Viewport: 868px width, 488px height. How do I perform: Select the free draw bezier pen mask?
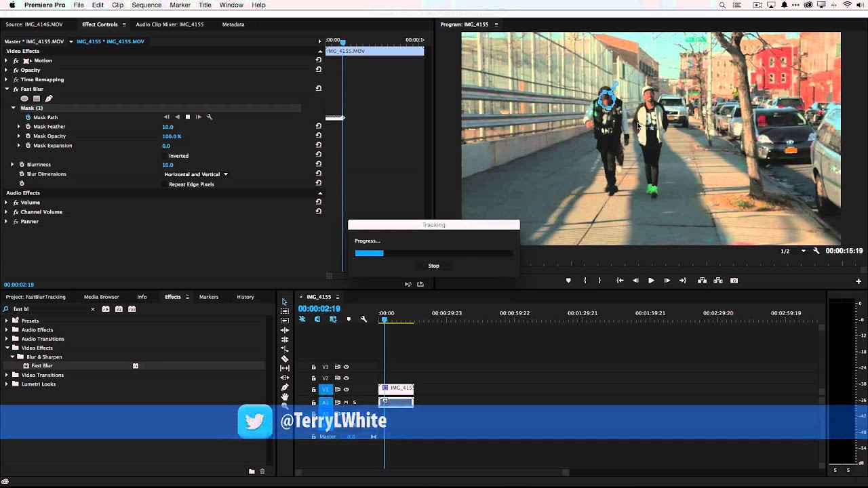pos(49,98)
